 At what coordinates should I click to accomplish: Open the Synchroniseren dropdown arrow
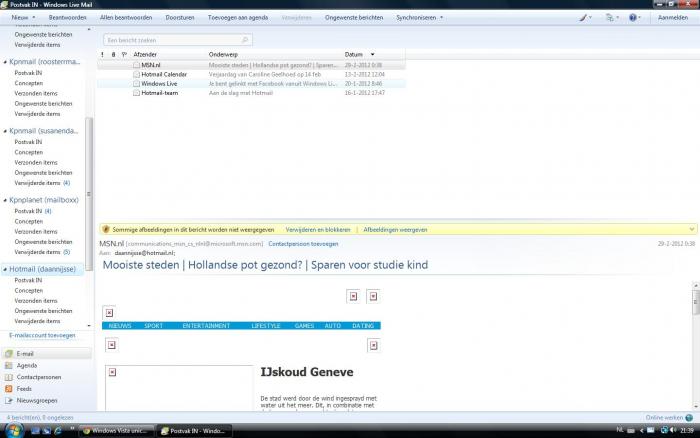coord(442,18)
